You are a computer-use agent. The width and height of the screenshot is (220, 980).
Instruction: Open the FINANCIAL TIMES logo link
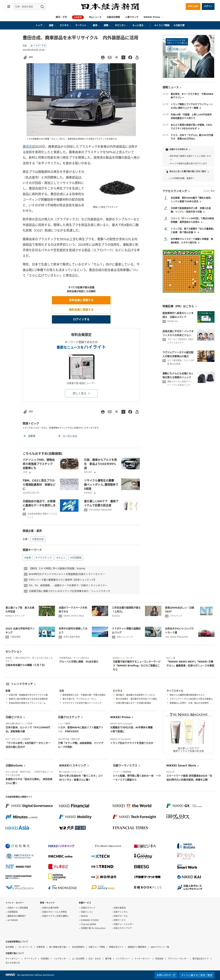(x=130, y=827)
